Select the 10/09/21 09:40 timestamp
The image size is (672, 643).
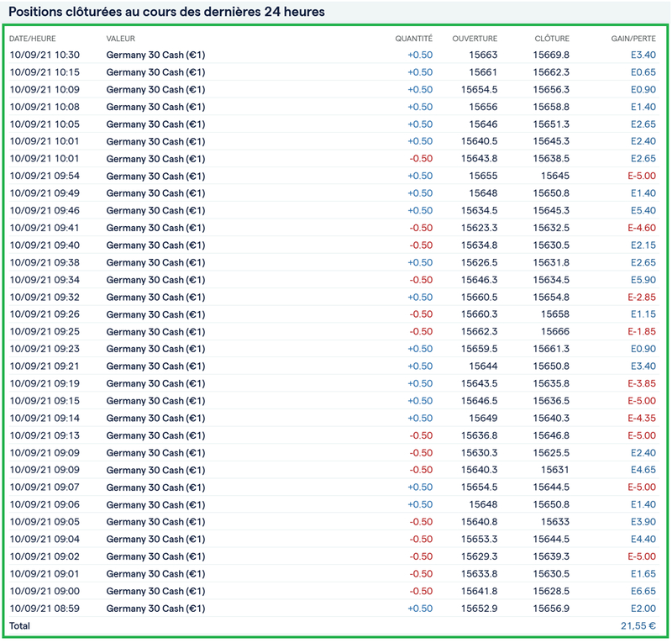click(45, 245)
